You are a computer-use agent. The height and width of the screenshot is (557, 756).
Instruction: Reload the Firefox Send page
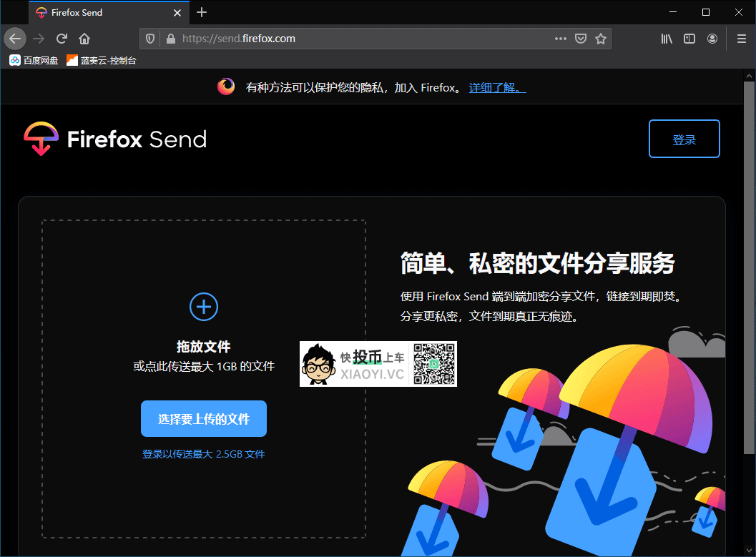(x=62, y=39)
